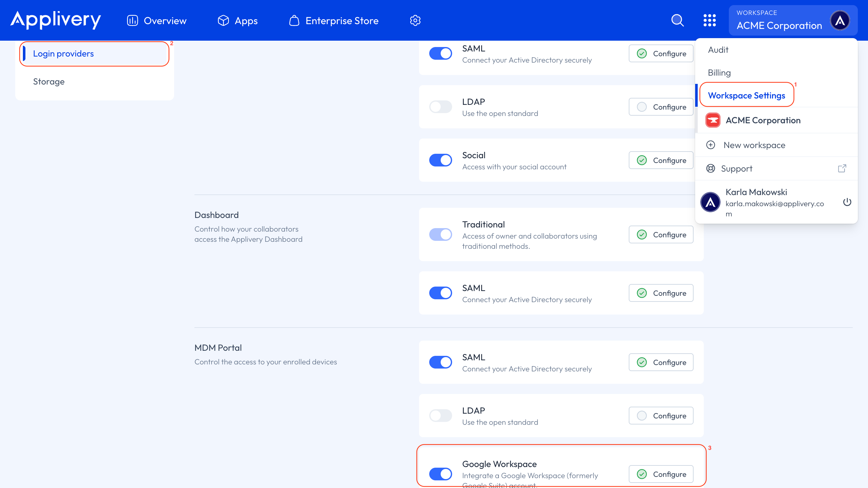Click the logout power icon
This screenshot has height=488, width=868.
tap(847, 202)
